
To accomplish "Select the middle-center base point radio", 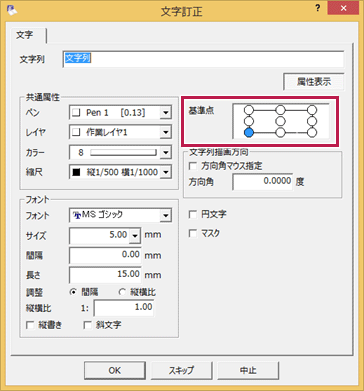I will click(x=281, y=120).
